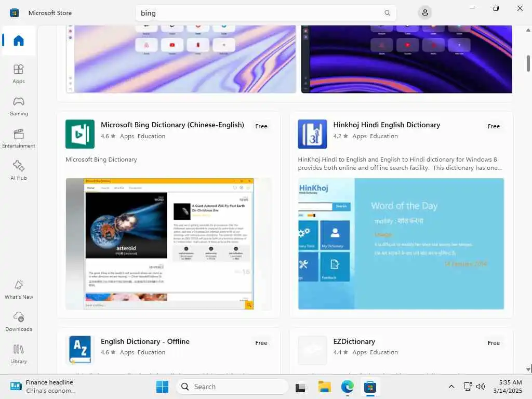Image resolution: width=532 pixels, height=399 pixels.
Task: Open Windows Start menu
Action: [162, 387]
